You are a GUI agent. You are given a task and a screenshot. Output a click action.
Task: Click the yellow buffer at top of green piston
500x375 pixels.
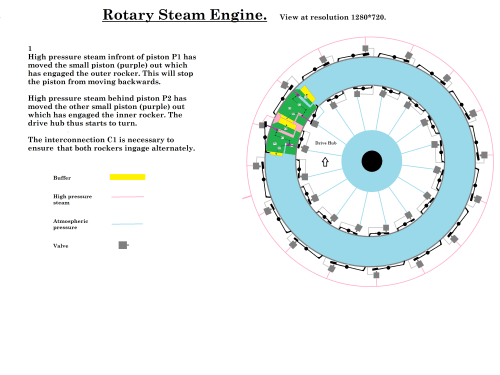[x=308, y=94]
